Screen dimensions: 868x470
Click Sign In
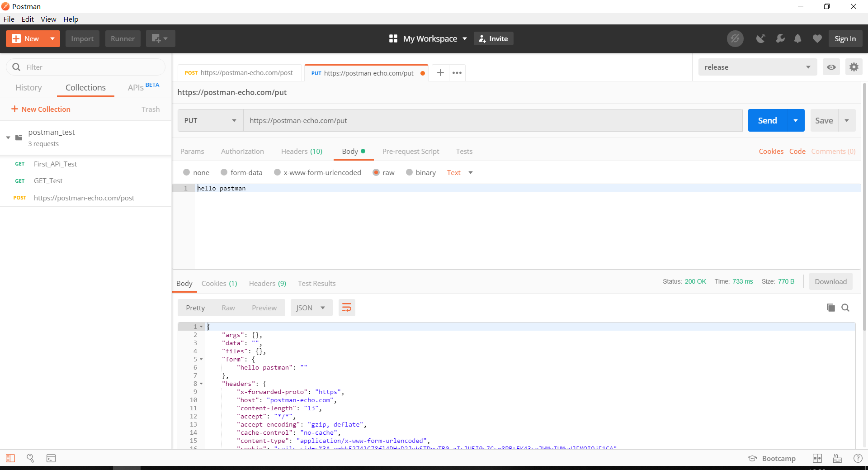845,39
